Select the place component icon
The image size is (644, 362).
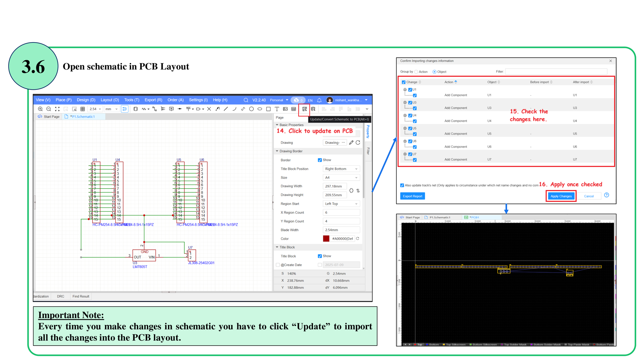pos(136,109)
